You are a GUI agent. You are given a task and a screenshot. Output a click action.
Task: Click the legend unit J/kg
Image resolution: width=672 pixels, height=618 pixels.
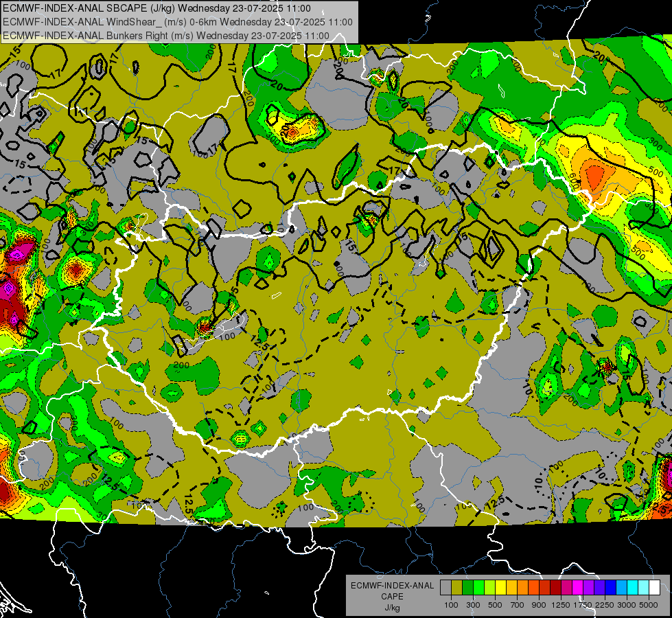coord(392,608)
